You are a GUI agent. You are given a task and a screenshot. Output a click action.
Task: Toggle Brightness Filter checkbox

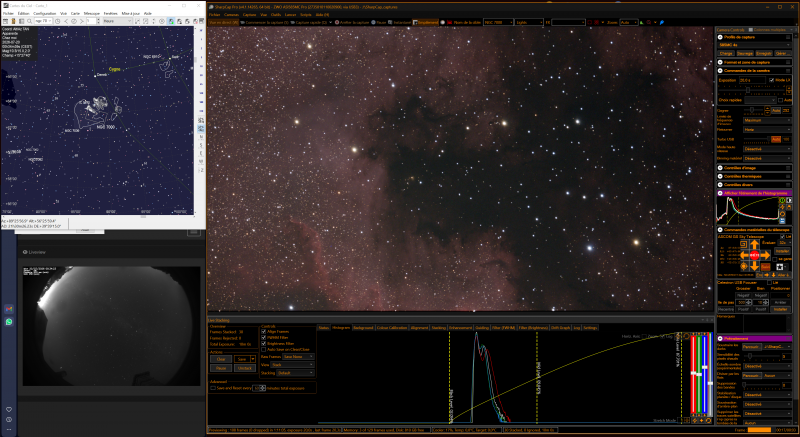coord(263,344)
